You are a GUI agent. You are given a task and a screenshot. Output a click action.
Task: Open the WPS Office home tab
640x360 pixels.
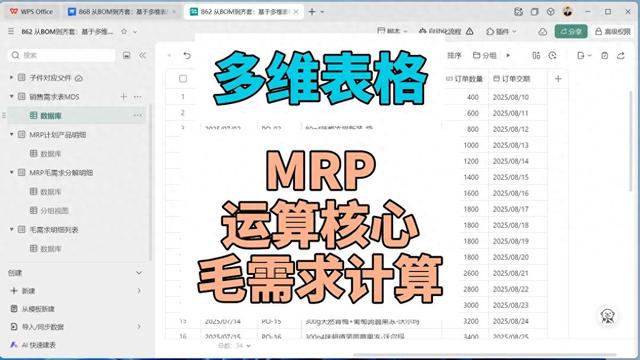[x=31, y=12]
